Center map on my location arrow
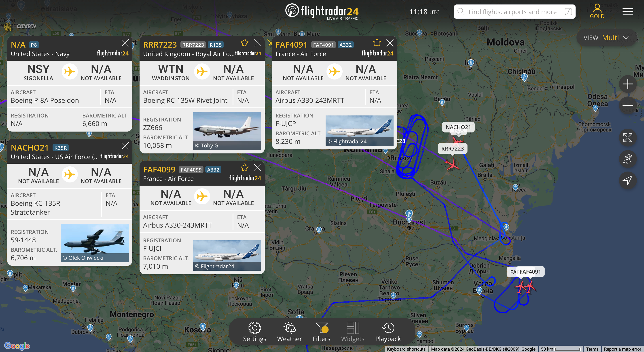The width and height of the screenshot is (644, 352). pos(628,180)
